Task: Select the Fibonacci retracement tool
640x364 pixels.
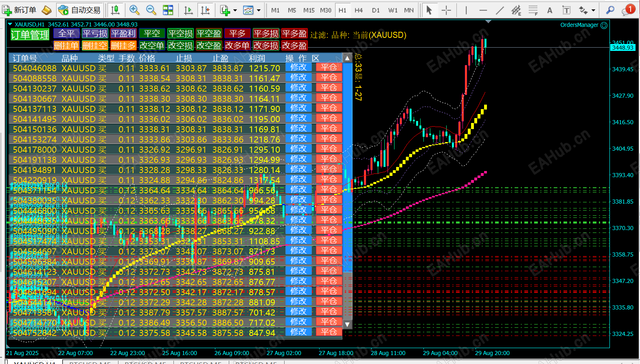Action: [533, 10]
